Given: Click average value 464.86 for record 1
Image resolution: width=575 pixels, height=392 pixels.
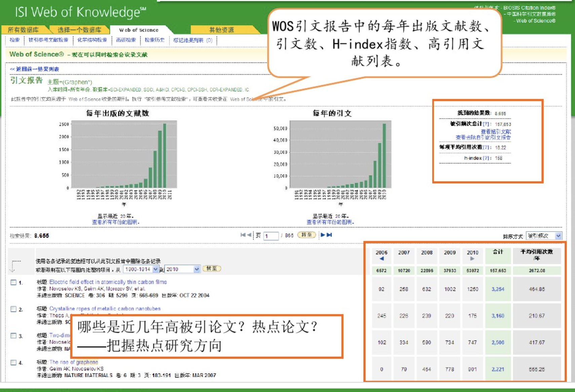Looking at the screenshot, I should (x=537, y=289).
